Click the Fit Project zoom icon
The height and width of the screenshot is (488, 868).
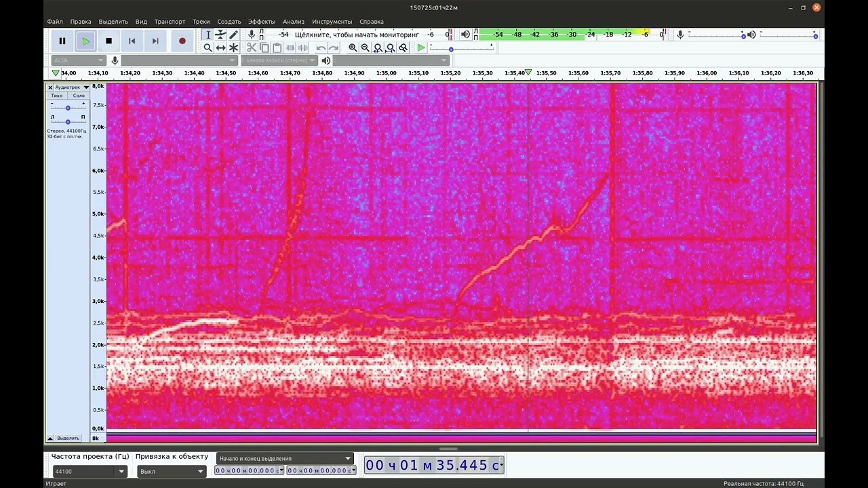[x=391, y=47]
